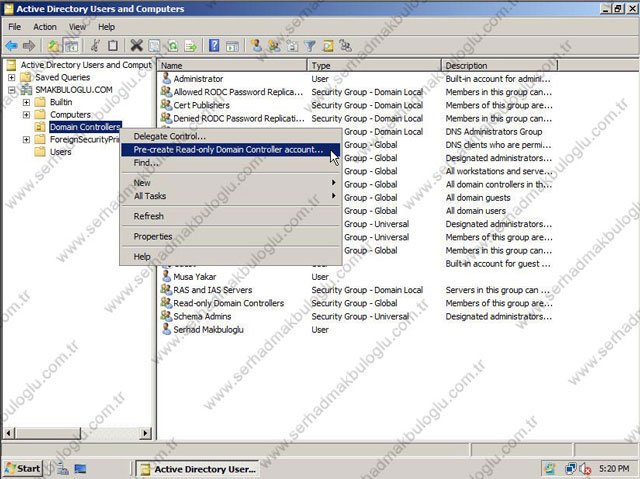Select the Musa Yakar user row
Screen dimensions: 640x479
(x=195, y=277)
